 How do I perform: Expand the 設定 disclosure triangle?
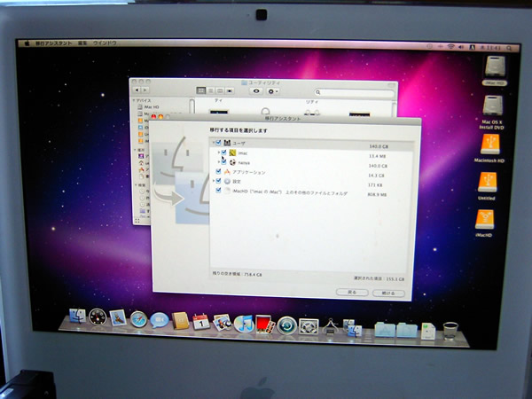click(x=214, y=181)
